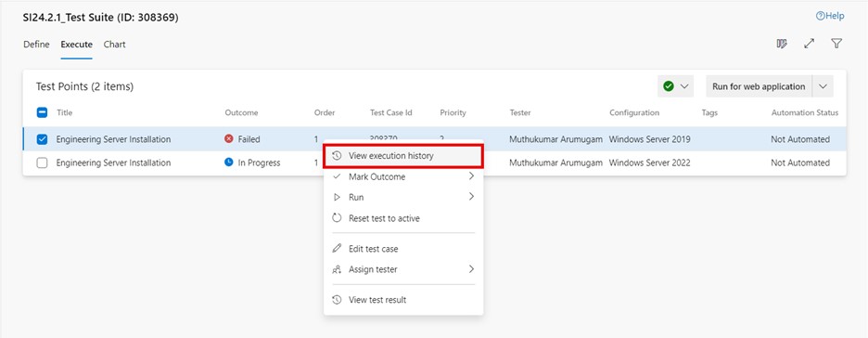Expand the Run submenu chevron
The width and height of the screenshot is (868, 338).
coord(471,196)
